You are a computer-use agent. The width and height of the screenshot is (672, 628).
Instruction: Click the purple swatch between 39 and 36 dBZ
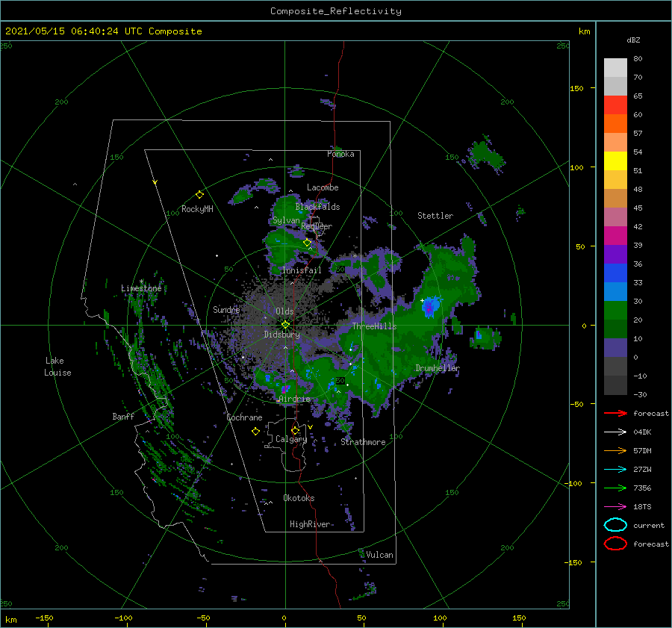(x=615, y=254)
